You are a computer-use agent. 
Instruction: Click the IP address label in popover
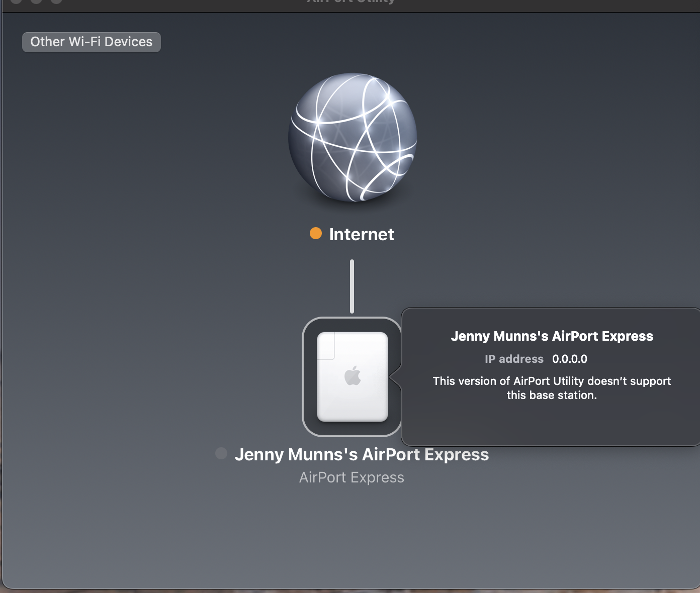(514, 359)
